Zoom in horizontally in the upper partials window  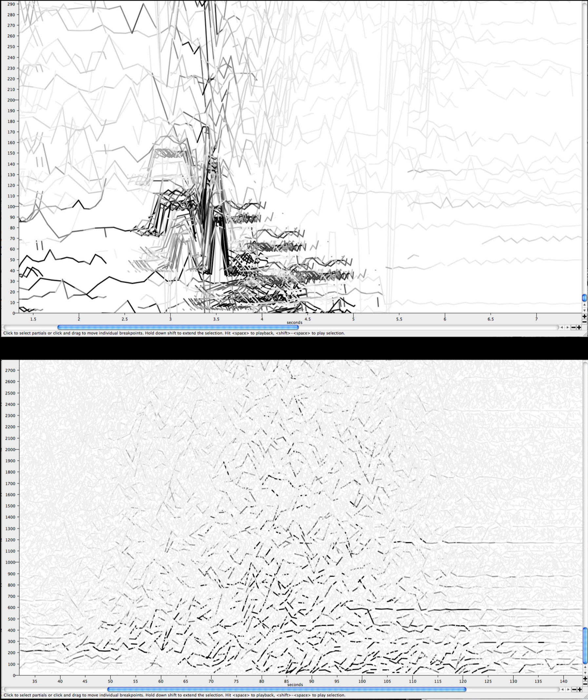pos(579,328)
